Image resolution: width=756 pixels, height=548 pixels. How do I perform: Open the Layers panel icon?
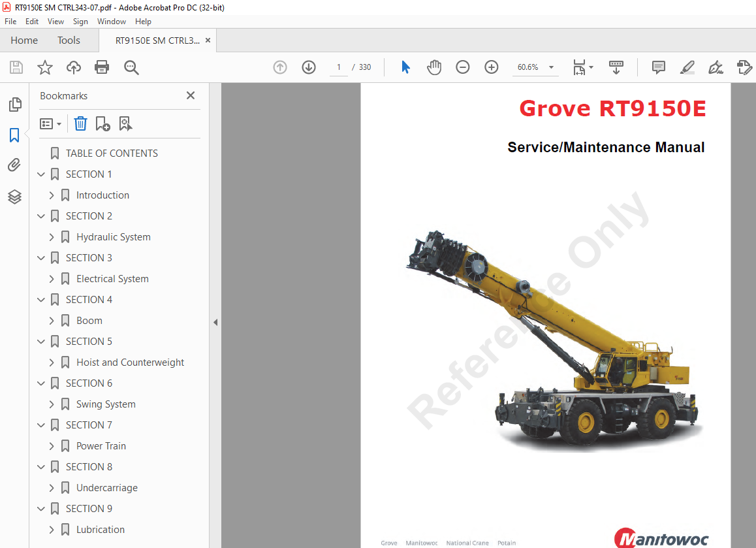14,197
